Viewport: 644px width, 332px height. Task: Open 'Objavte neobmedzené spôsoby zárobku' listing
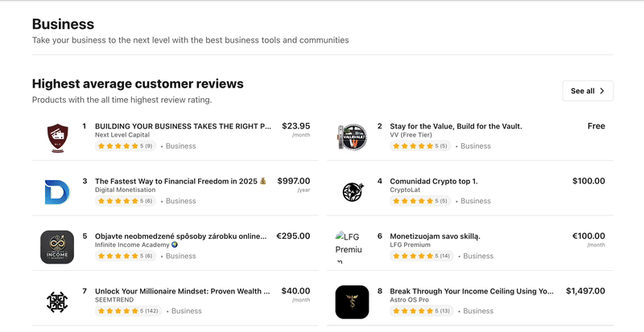180,236
